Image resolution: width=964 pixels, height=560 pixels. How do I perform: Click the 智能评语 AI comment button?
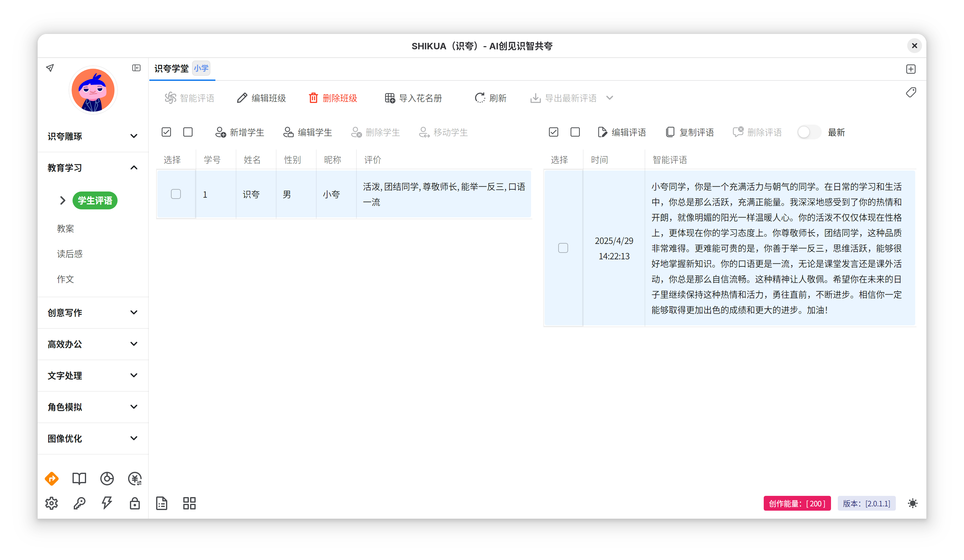189,98
